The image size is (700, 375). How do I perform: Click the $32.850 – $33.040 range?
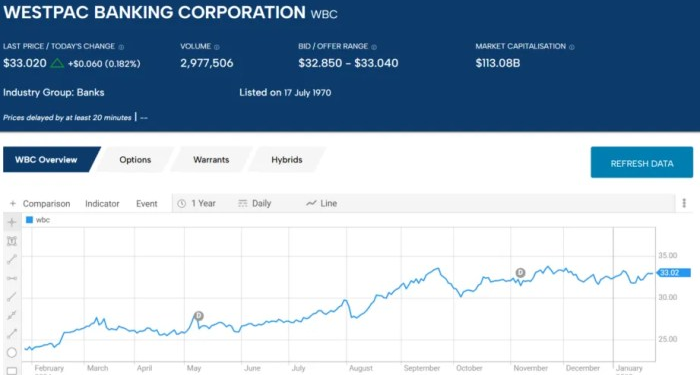pos(348,63)
